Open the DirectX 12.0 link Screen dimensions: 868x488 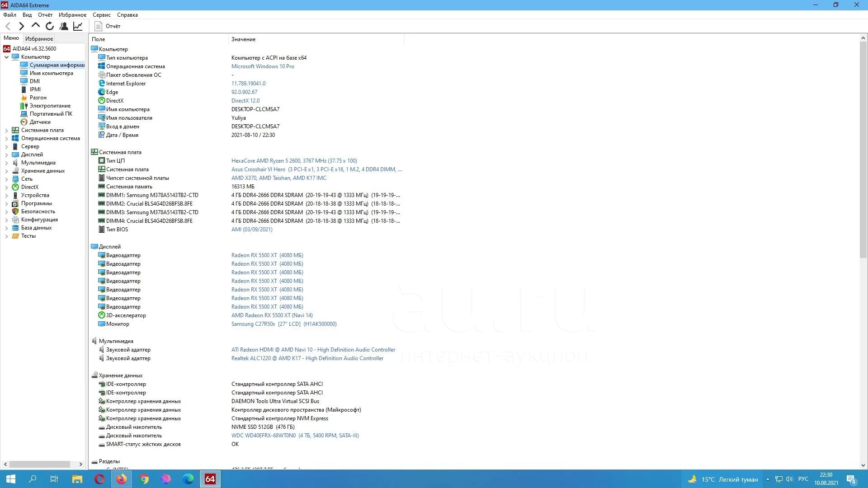coord(245,101)
